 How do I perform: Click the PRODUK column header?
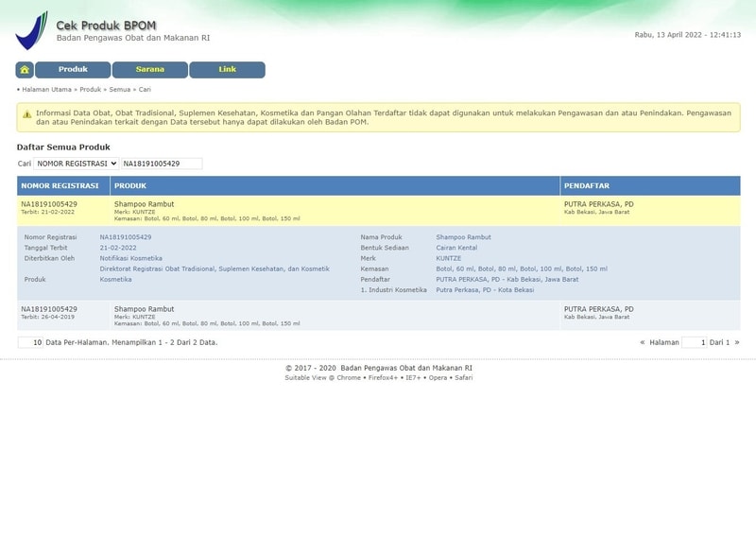click(335, 185)
